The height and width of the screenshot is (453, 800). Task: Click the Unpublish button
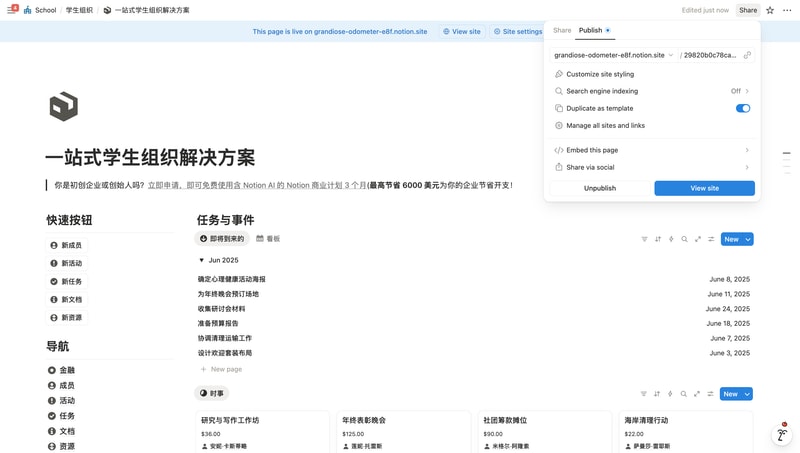point(600,188)
